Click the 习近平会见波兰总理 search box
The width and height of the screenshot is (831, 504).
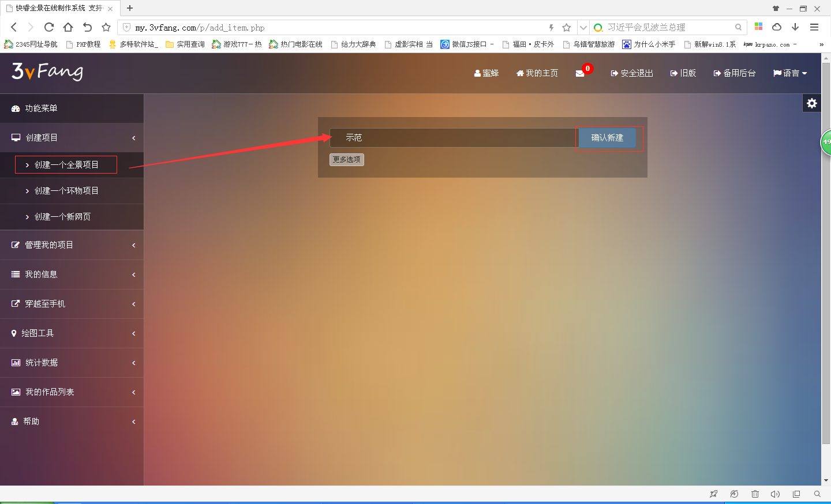point(669,27)
